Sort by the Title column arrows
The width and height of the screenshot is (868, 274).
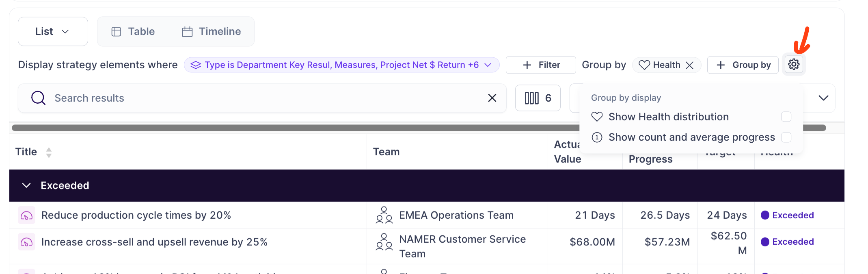tap(49, 152)
